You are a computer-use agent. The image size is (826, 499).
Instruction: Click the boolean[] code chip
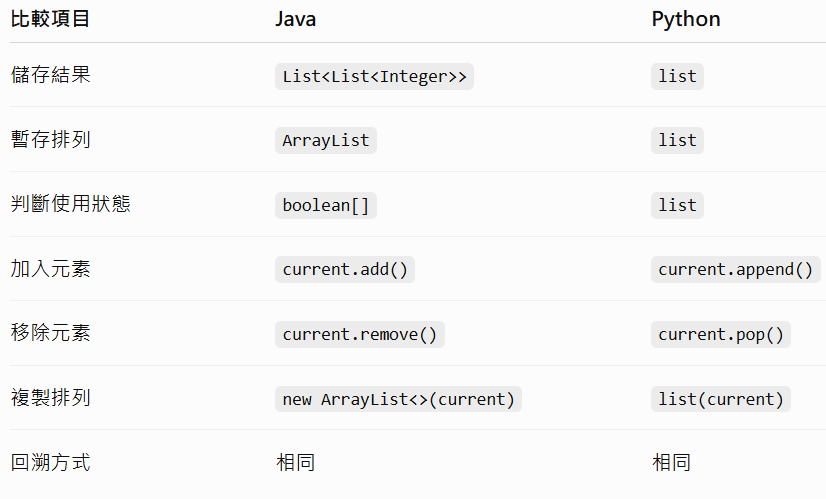coord(326,205)
